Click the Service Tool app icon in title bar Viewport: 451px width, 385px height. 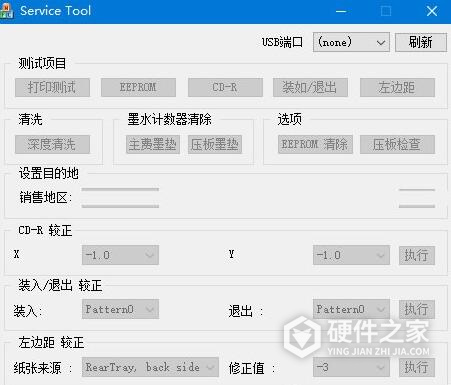tap(6, 11)
